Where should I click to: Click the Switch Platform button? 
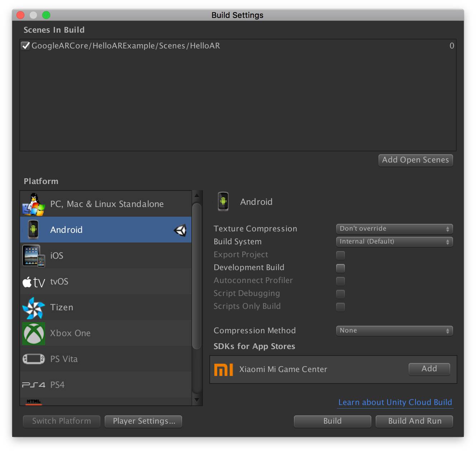point(62,421)
